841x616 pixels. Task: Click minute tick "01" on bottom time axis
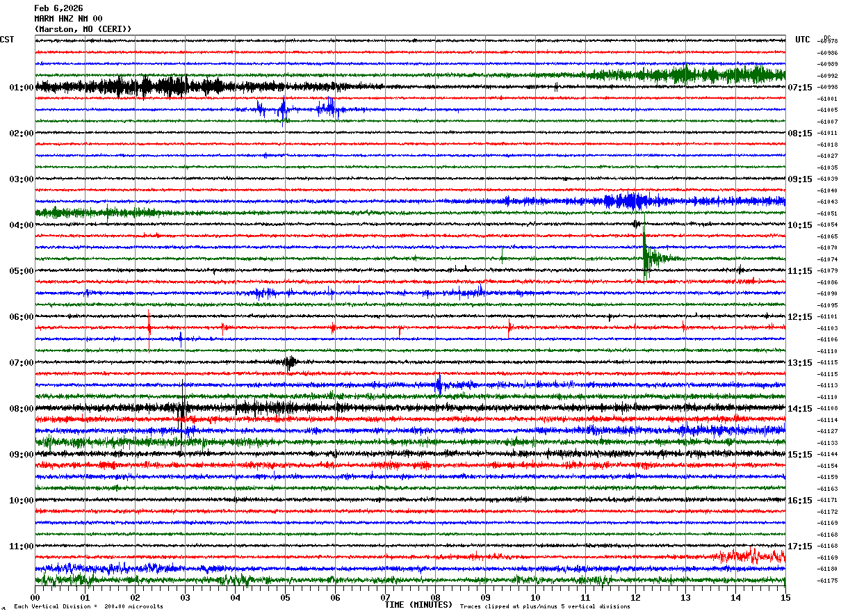[x=85, y=597]
